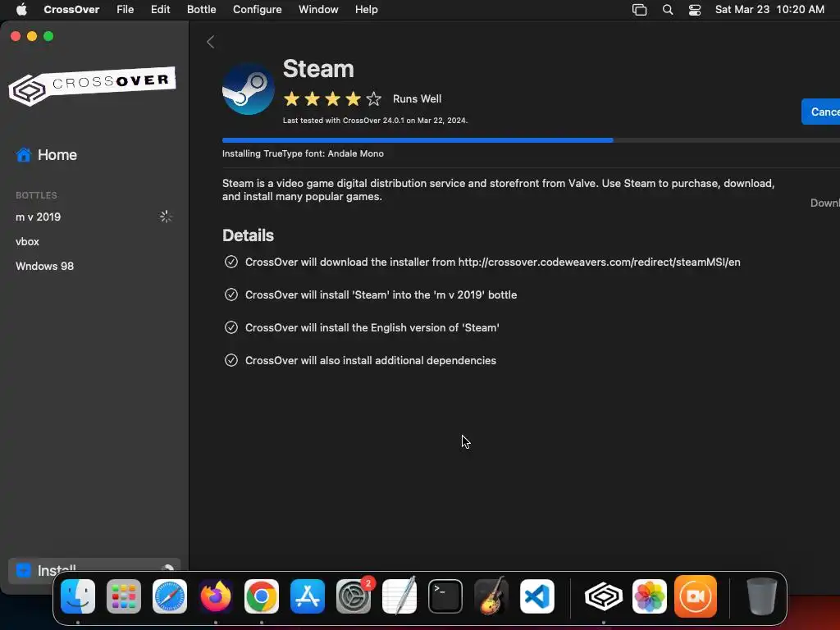The image size is (840, 630).
Task: Open the Help menu
Action: point(367,10)
